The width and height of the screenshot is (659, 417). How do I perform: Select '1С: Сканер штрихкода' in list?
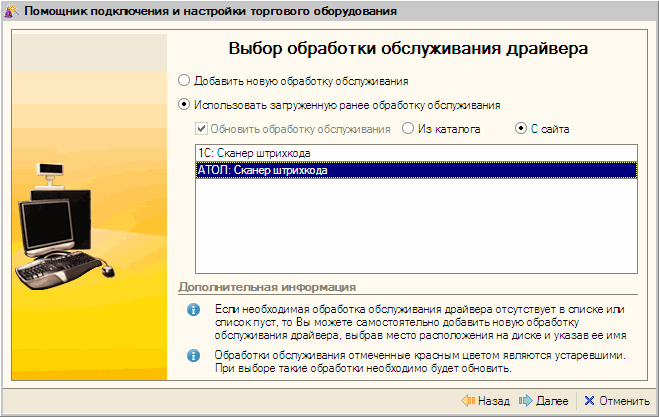pos(254,153)
